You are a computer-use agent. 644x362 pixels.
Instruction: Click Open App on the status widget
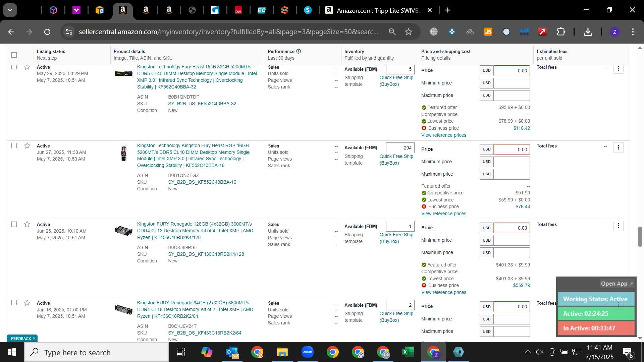coord(617,284)
